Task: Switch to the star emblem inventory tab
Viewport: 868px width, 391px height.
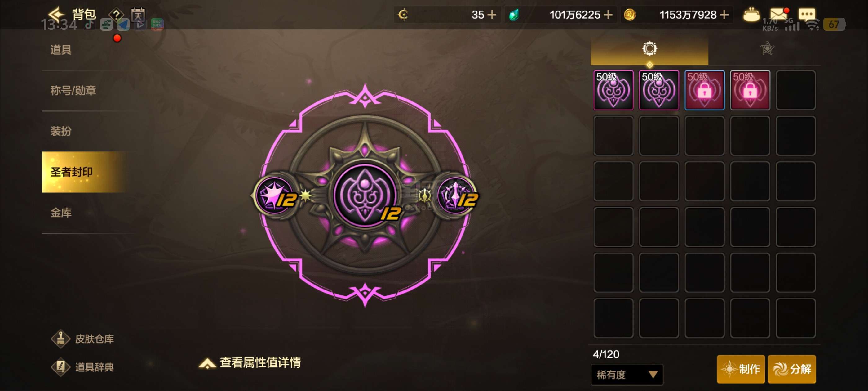Action: pyautogui.click(x=767, y=49)
